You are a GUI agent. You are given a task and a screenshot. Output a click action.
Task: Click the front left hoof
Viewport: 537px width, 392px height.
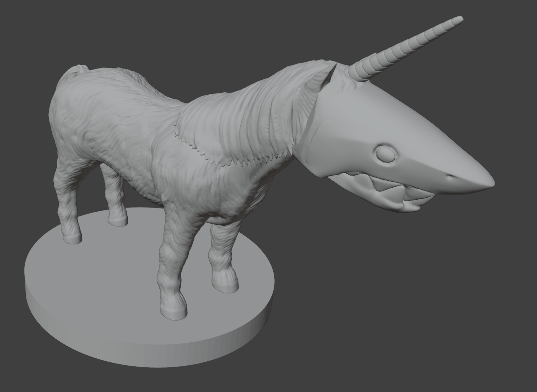pos(173,310)
